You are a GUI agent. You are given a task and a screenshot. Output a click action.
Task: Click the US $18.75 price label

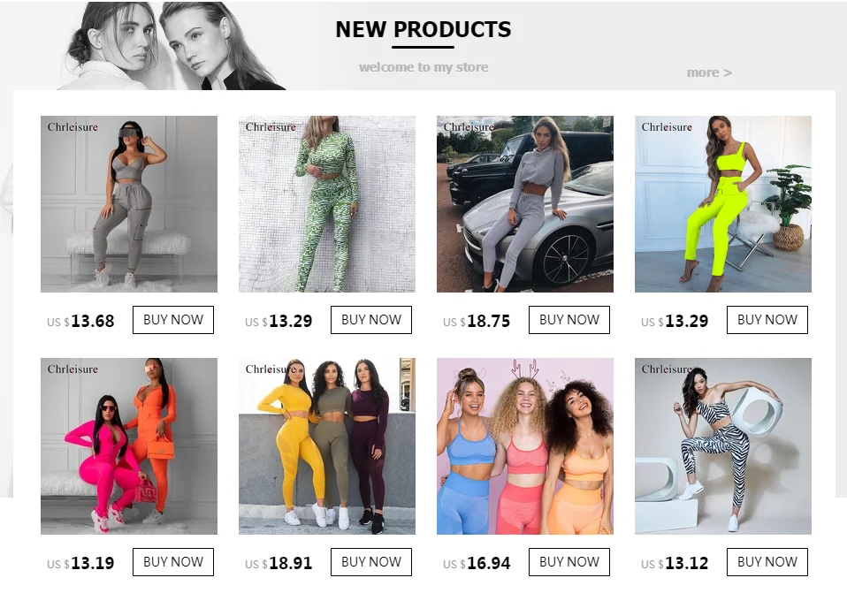[x=477, y=321]
